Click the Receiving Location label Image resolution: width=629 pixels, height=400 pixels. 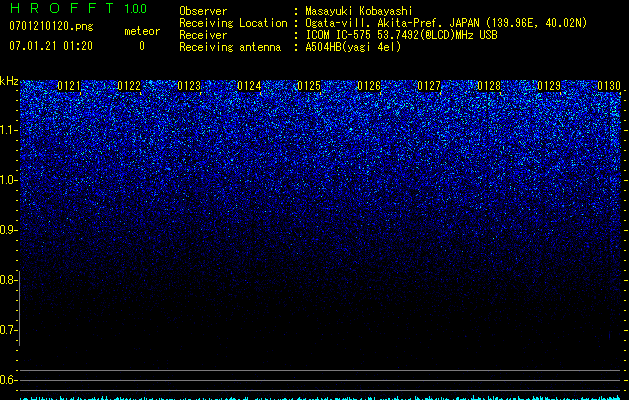pos(233,23)
